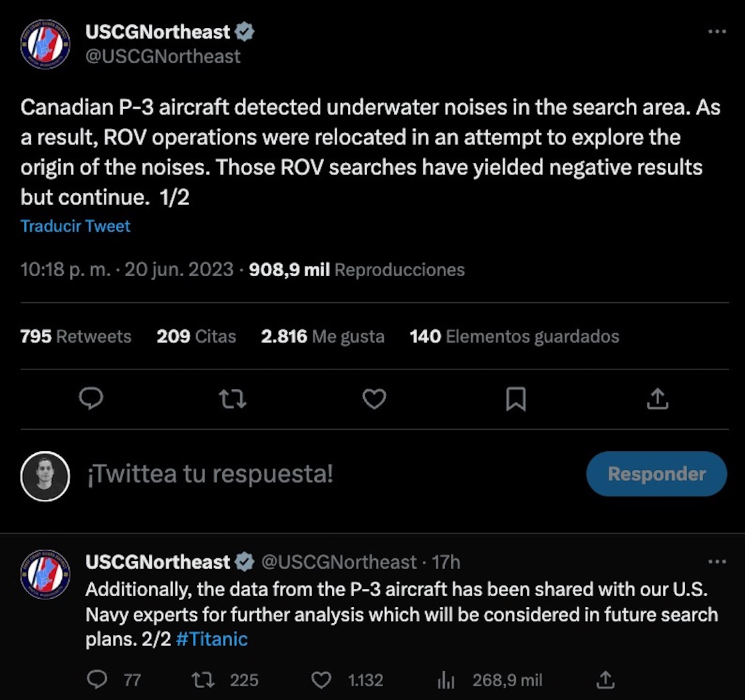Open the main tweet's three-dot menu

click(716, 32)
